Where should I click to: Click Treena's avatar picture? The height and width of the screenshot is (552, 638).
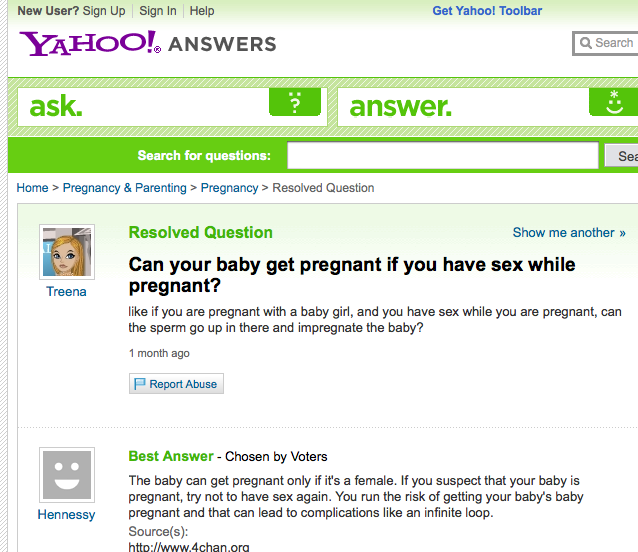pos(67,252)
